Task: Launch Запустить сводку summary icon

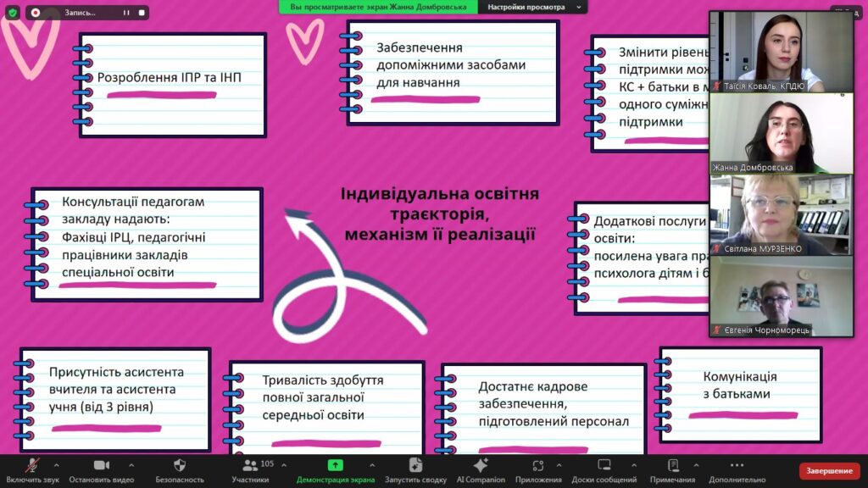Action: (x=415, y=466)
